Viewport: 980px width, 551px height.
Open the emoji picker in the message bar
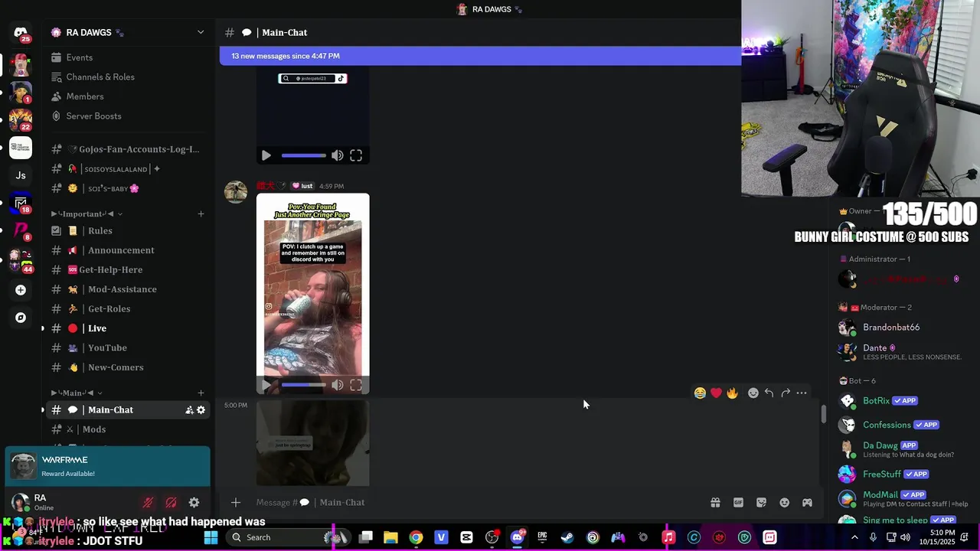784,503
